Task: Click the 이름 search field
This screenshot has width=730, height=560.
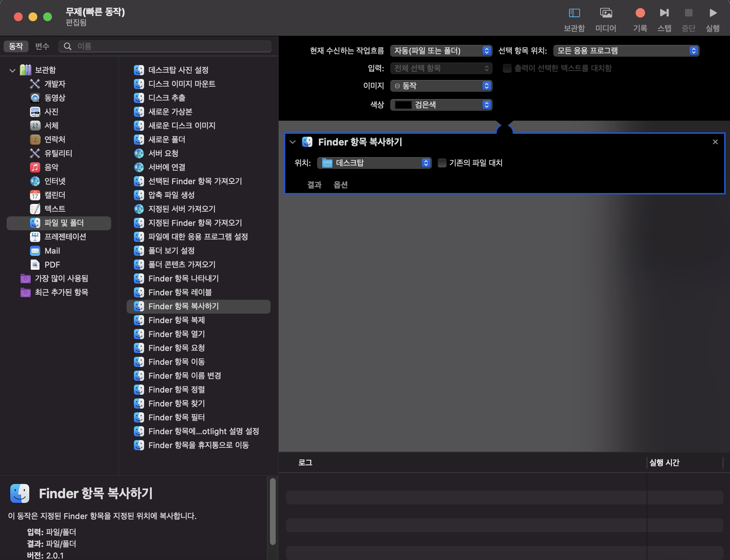Action: point(168,46)
